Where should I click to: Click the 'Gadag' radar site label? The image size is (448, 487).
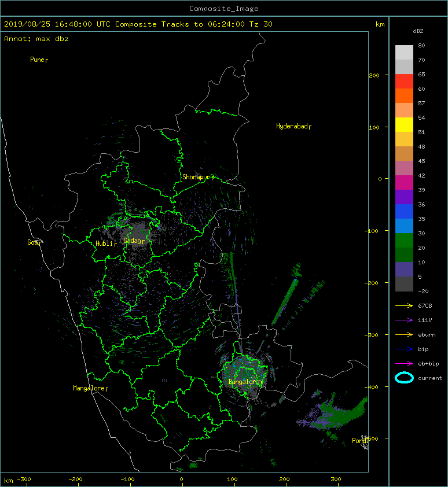click(x=133, y=241)
